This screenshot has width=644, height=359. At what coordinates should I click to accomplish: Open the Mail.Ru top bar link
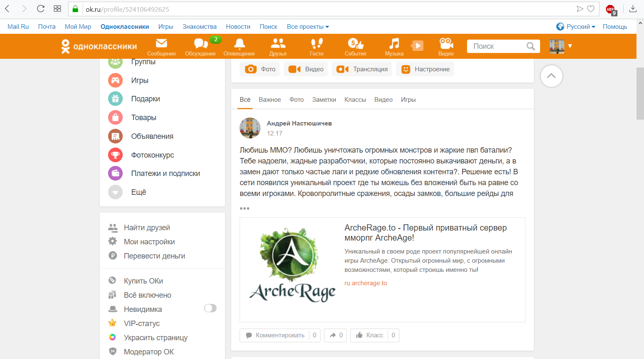[18, 27]
